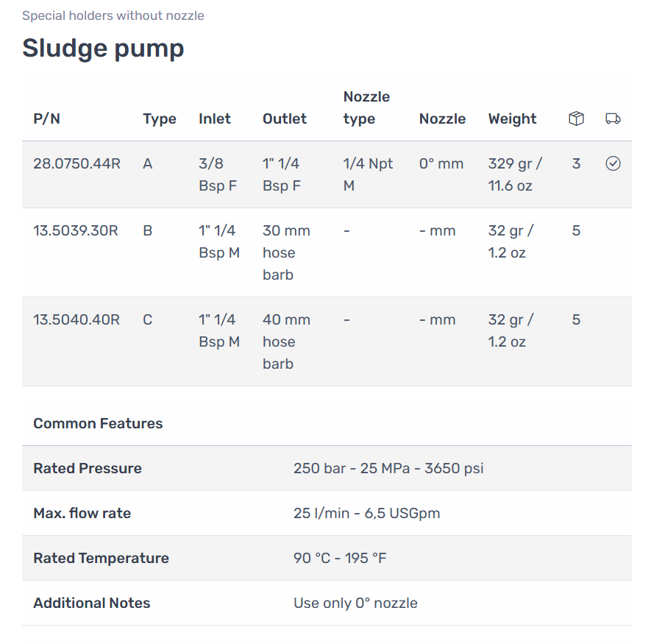
Task: Open the Special holders without nozzle breadcrumb
Action: [x=113, y=15]
